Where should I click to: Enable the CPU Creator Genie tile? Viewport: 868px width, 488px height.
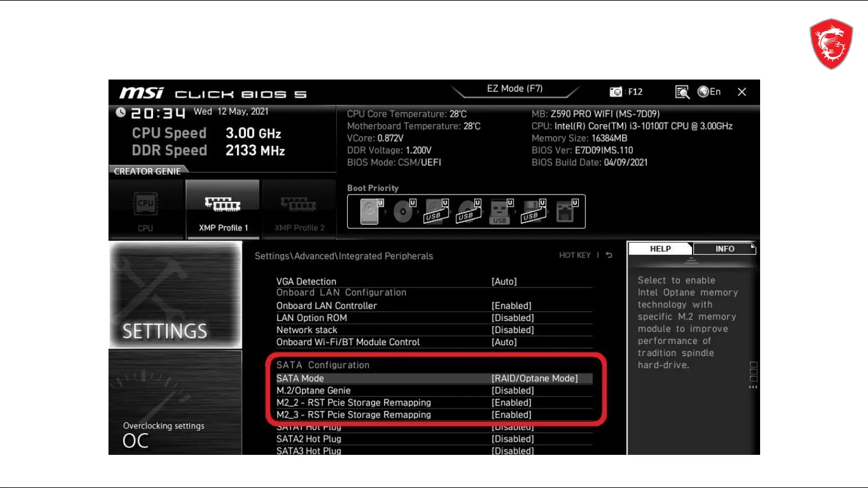[146, 210]
